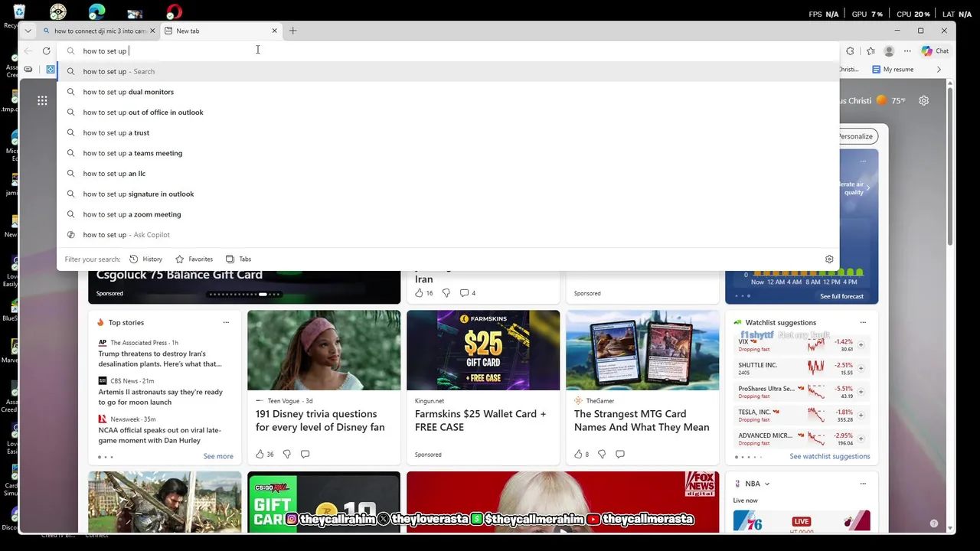The height and width of the screenshot is (551, 980).
Task: Select suggestion 'out of office in outlook'
Action: coord(448,112)
